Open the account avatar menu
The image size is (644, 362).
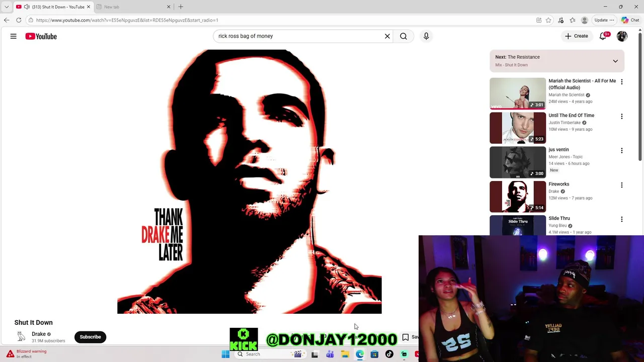tap(622, 36)
